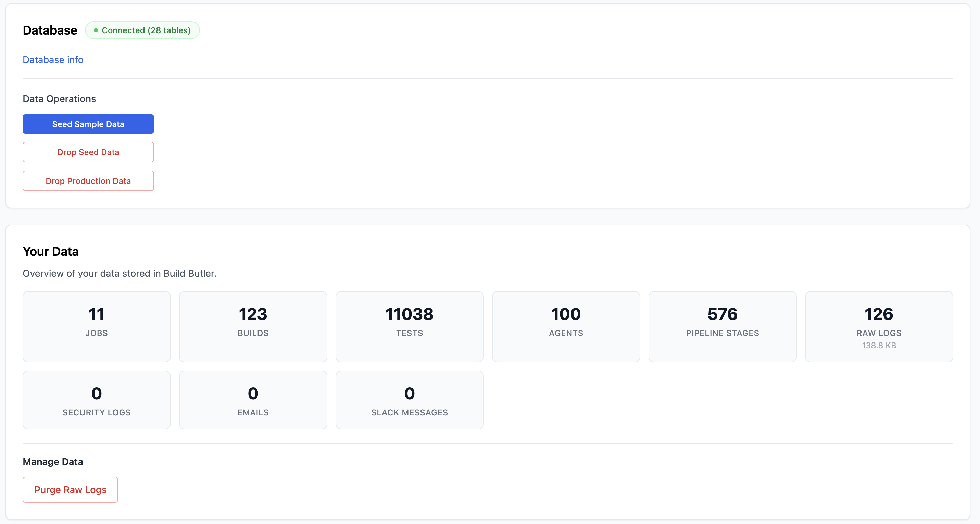Viewport: 980px width, 524px height.
Task: Click the Drop Seed Data button
Action: 88,152
